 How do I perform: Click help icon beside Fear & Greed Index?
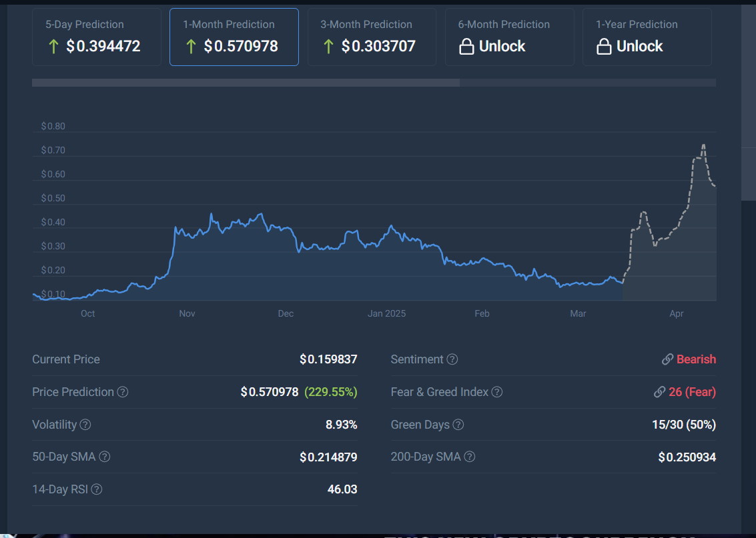click(497, 392)
